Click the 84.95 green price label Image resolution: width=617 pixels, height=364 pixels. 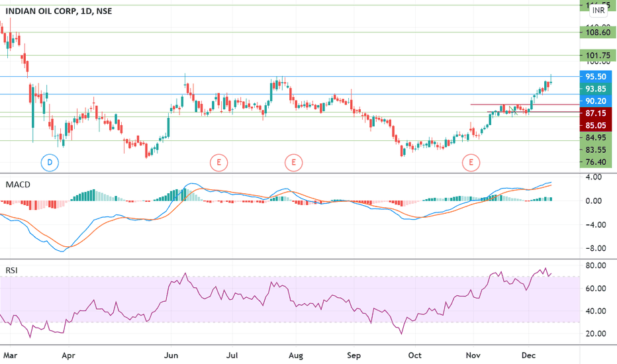(x=596, y=138)
